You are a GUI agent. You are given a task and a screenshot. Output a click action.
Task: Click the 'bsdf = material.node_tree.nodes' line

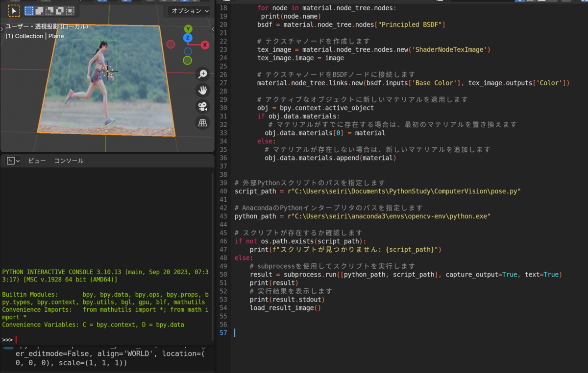[351, 24]
